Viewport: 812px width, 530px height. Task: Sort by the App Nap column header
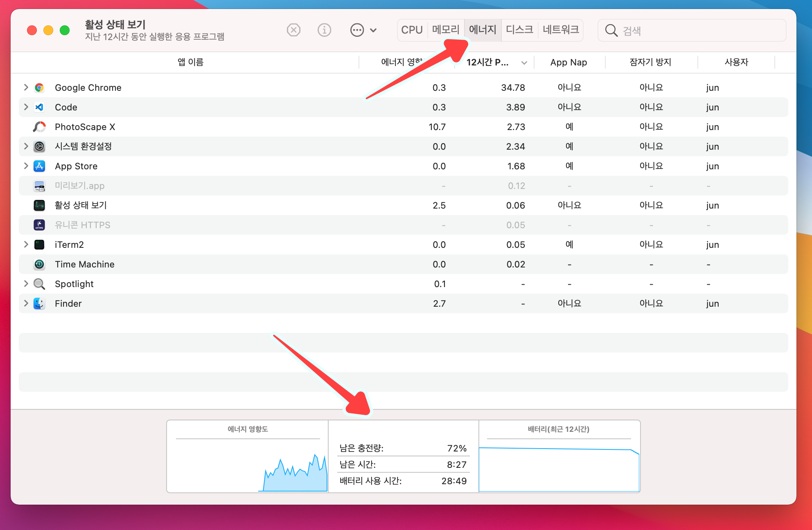click(568, 62)
